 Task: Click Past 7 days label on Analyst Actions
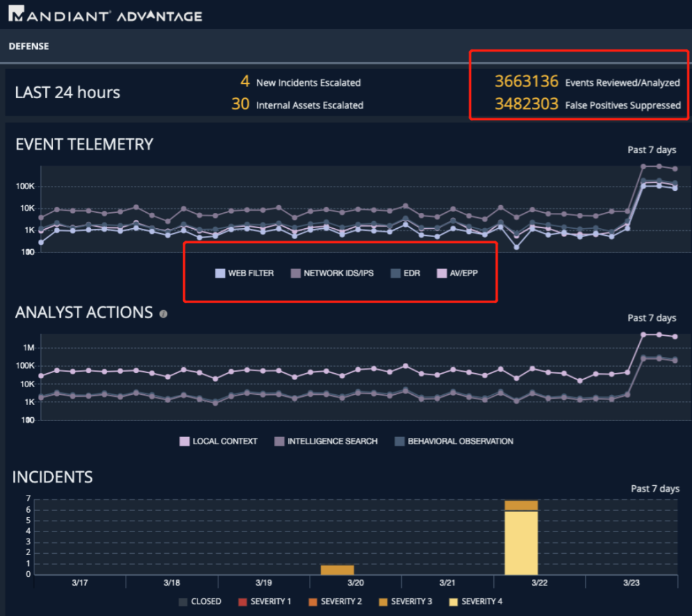(652, 318)
